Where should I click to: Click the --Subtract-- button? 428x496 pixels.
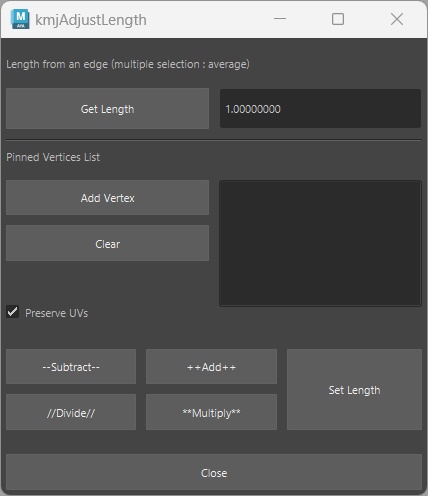(x=71, y=367)
